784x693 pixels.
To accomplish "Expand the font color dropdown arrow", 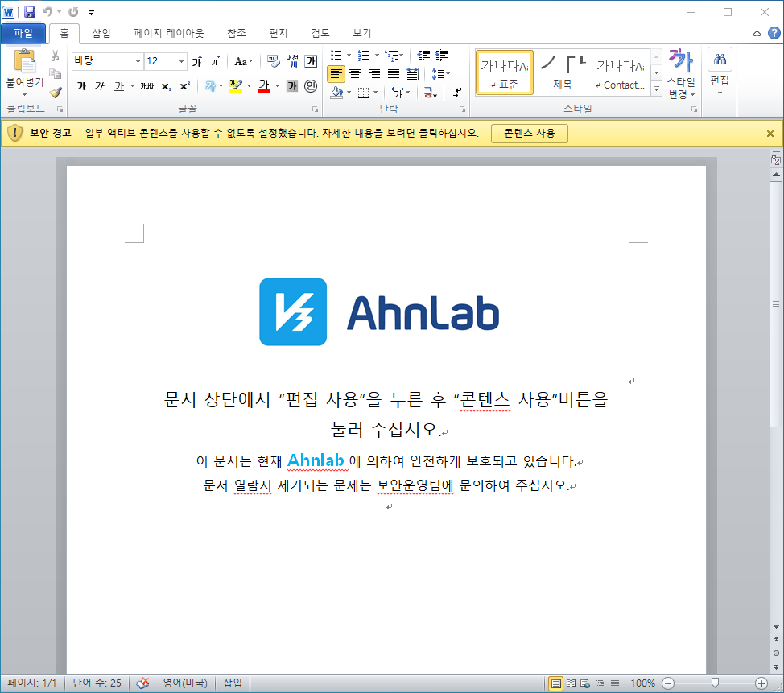I will (278, 86).
